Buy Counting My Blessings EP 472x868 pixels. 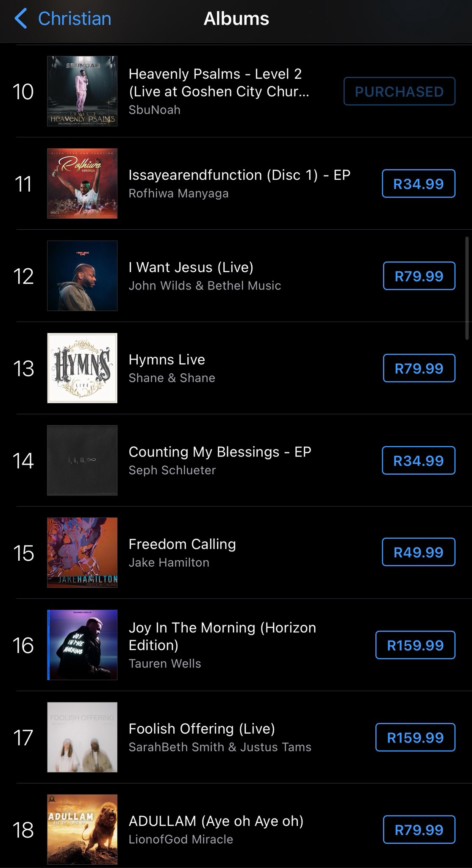point(419,460)
